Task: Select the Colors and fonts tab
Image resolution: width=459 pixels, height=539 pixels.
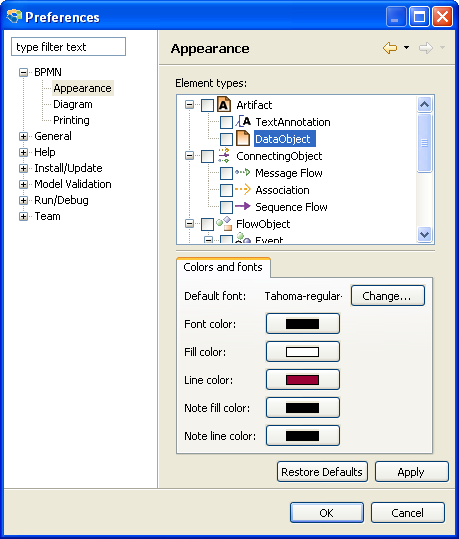Action: [223, 267]
